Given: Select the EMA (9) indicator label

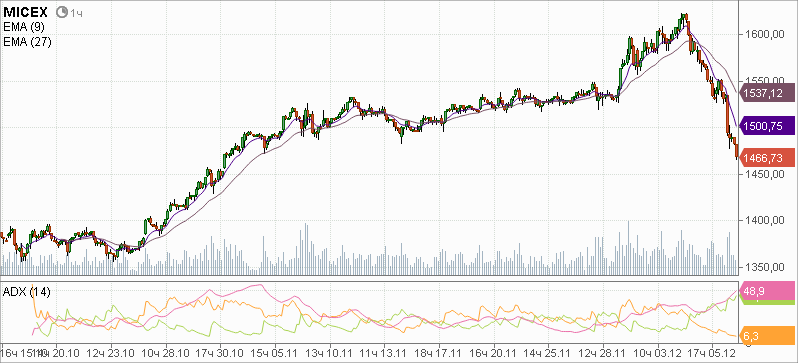Looking at the screenshot, I should tap(23, 27).
